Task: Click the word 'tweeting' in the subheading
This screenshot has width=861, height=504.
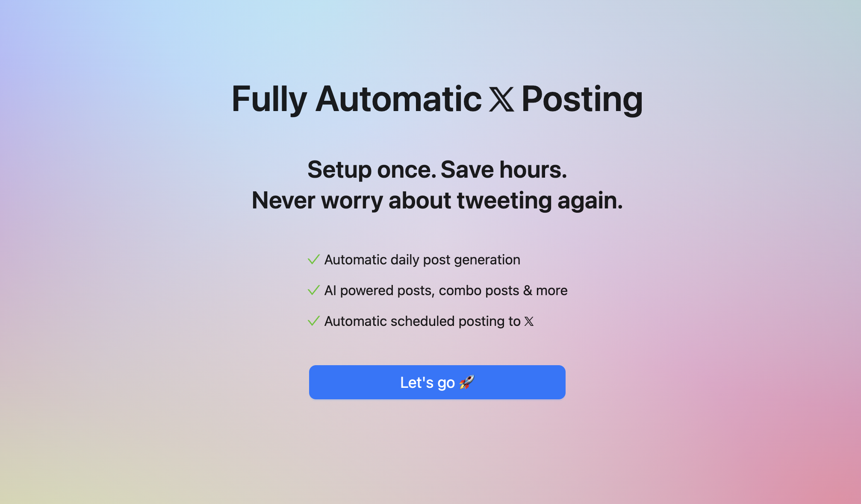Action: pyautogui.click(x=504, y=201)
